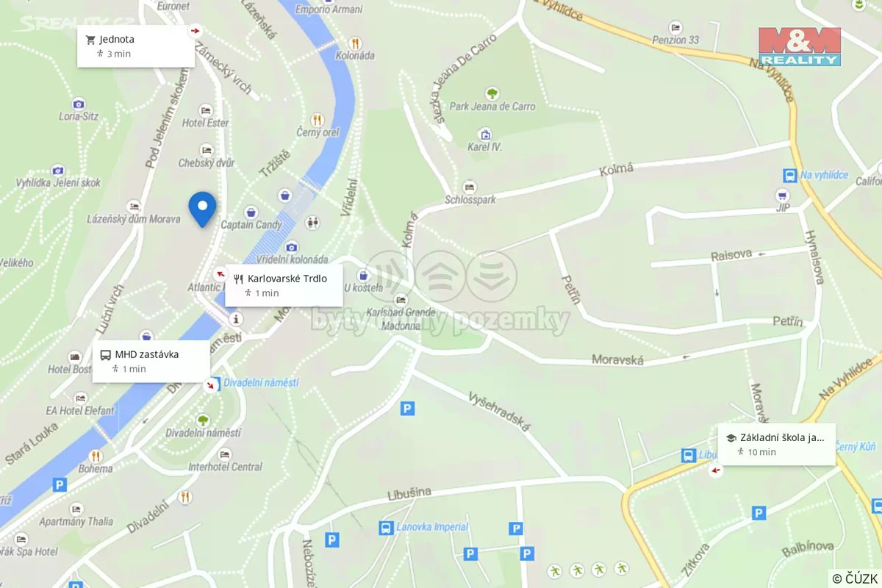This screenshot has height=588, width=882.
Task: Click the Park Jeana de Carro tree icon
Action: [492, 93]
